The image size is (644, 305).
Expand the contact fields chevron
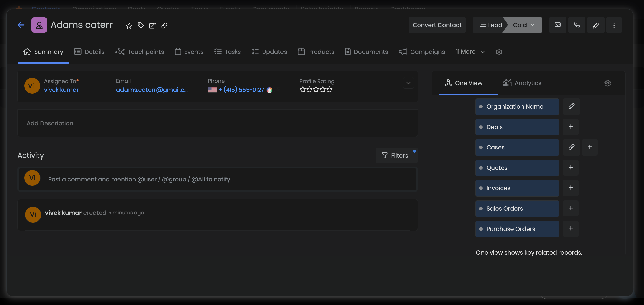click(408, 83)
